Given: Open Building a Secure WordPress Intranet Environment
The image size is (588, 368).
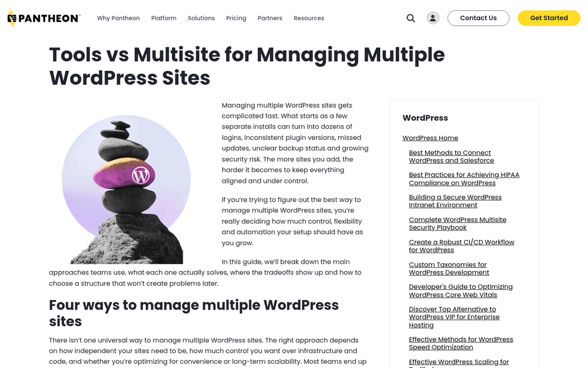Looking at the screenshot, I should [x=455, y=201].
